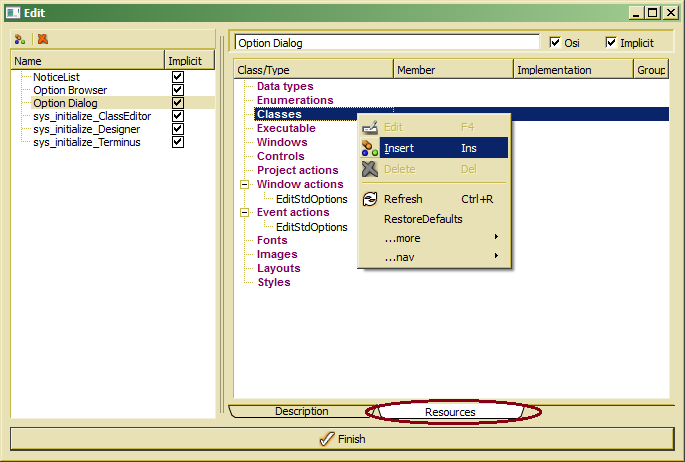Collapse the Event actions tree node
The height and width of the screenshot is (462, 685).
tap(245, 213)
